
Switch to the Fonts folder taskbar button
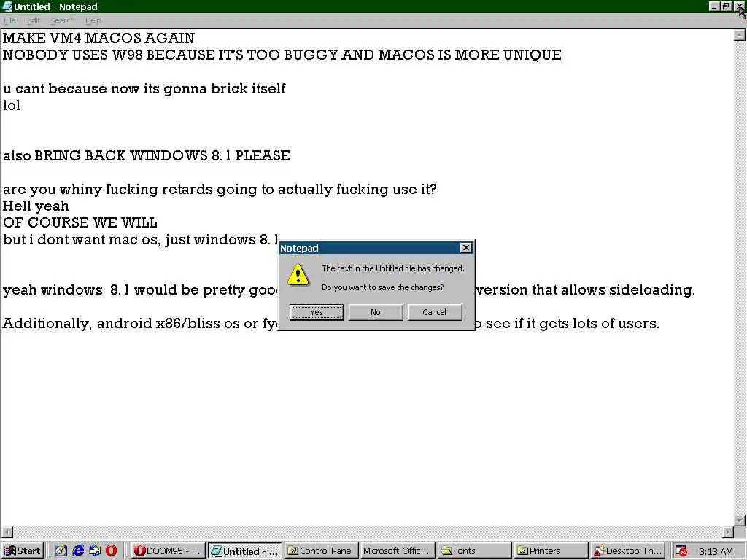[474, 551]
